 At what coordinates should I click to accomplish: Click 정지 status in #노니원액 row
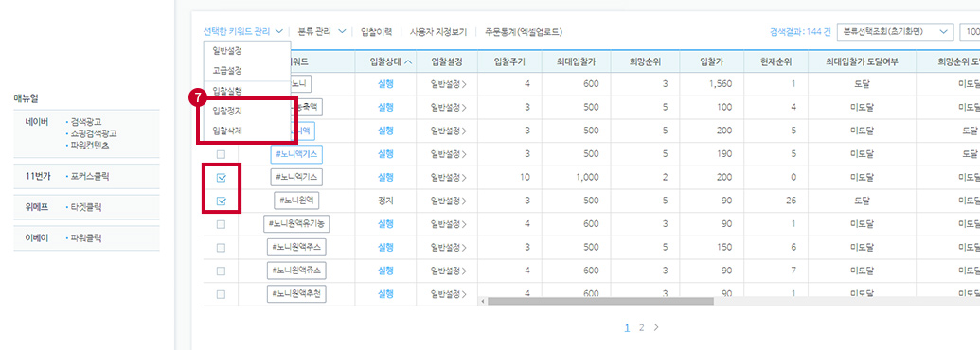(x=385, y=201)
